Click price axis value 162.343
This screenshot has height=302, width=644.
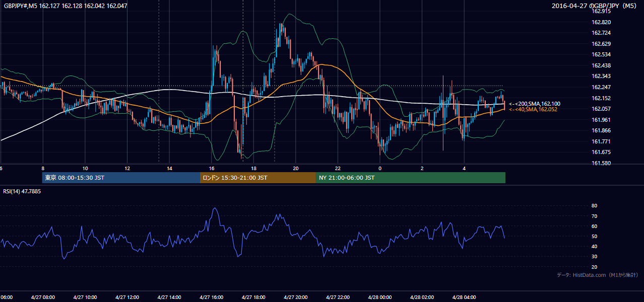click(601, 76)
